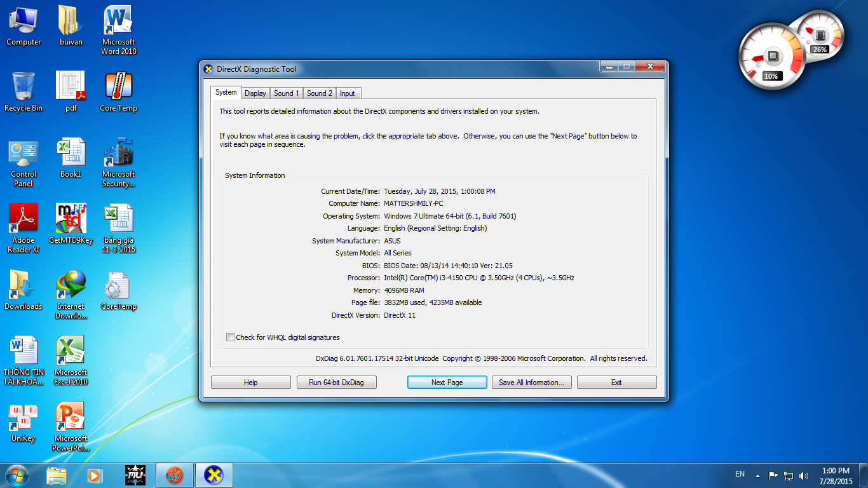Screen dimensions: 868x488
Task: Open Windows Explorer from the taskbar
Action: [57, 475]
